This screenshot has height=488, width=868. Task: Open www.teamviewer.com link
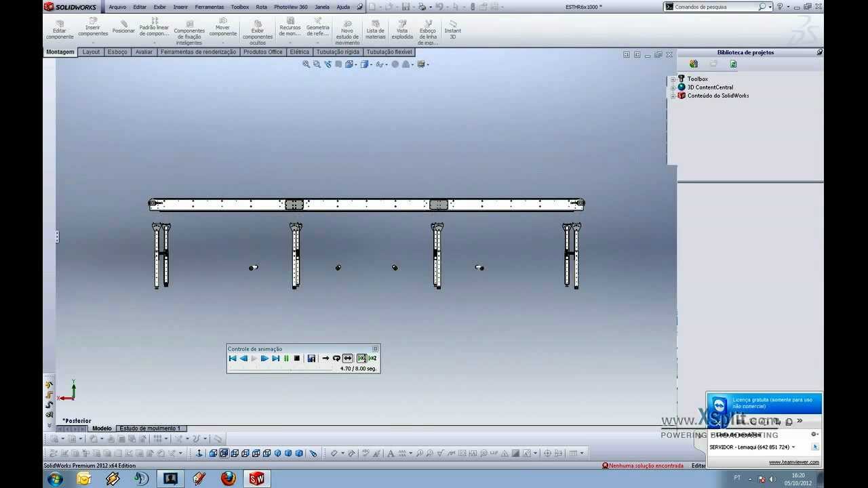pyautogui.click(x=793, y=462)
